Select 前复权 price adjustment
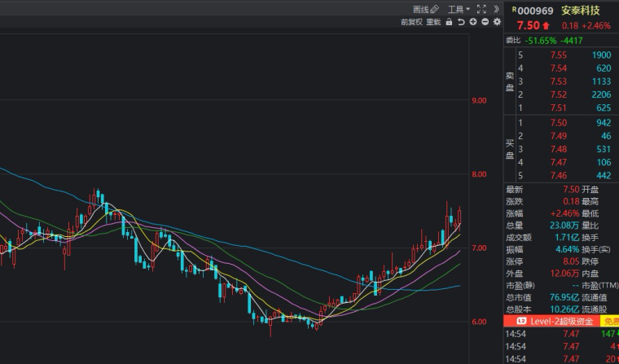Screen dimensions: 619x364 411,22
